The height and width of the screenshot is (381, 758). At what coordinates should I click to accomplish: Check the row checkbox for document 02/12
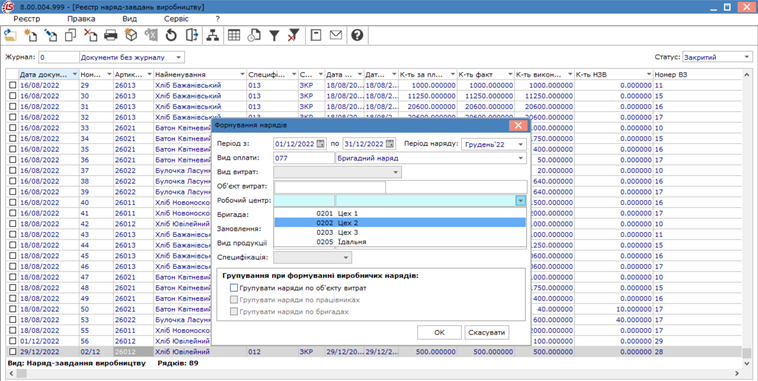tap(13, 352)
